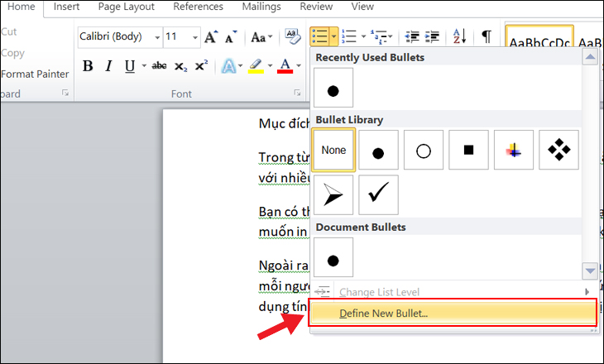The image size is (604, 364).
Task: Click Cut in Clipboard group
Action: [x=8, y=31]
